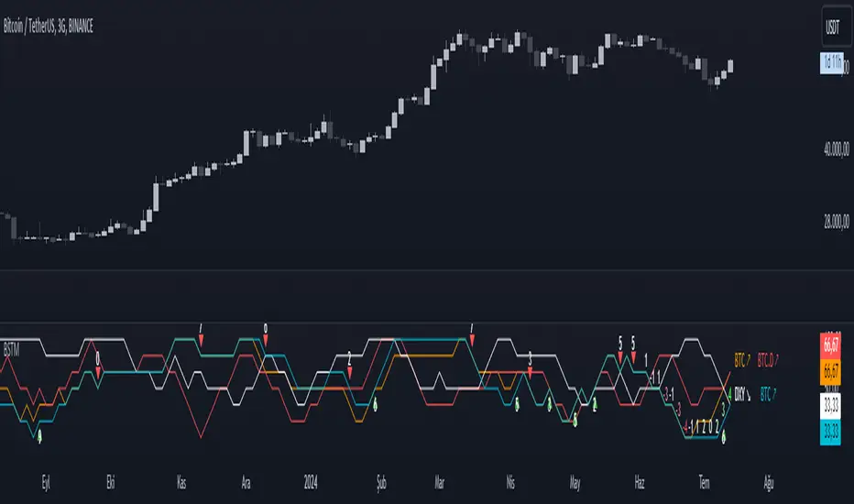Open the USDT currency selector
The height and width of the screenshot is (504, 854).
(833, 27)
